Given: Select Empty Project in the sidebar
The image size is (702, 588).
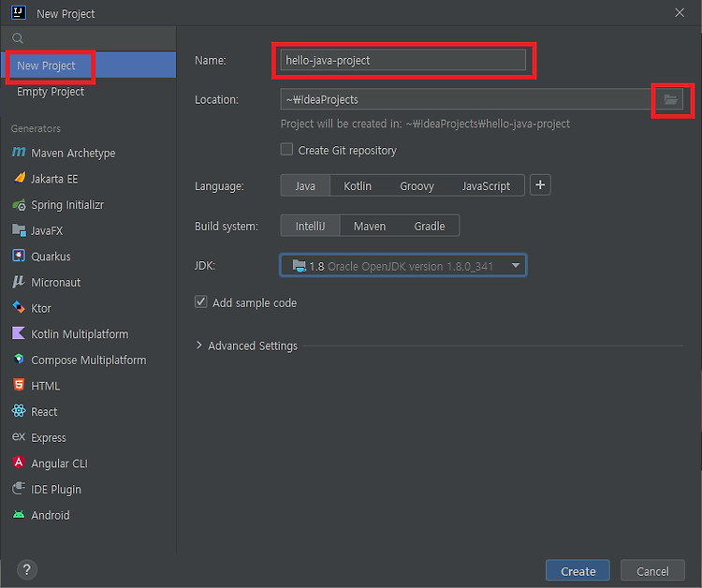Looking at the screenshot, I should click(x=88, y=92).
